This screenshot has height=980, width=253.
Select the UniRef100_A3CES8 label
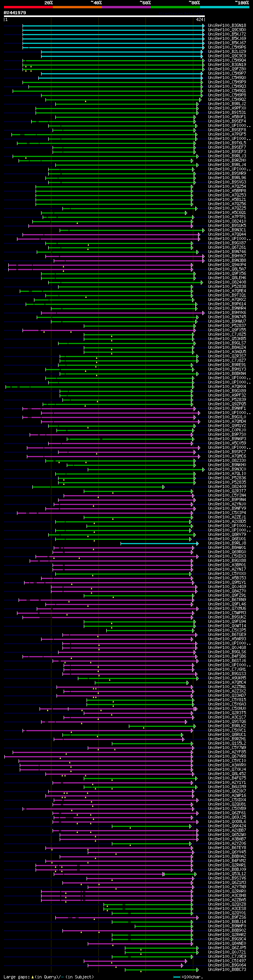[x=227, y=909]
